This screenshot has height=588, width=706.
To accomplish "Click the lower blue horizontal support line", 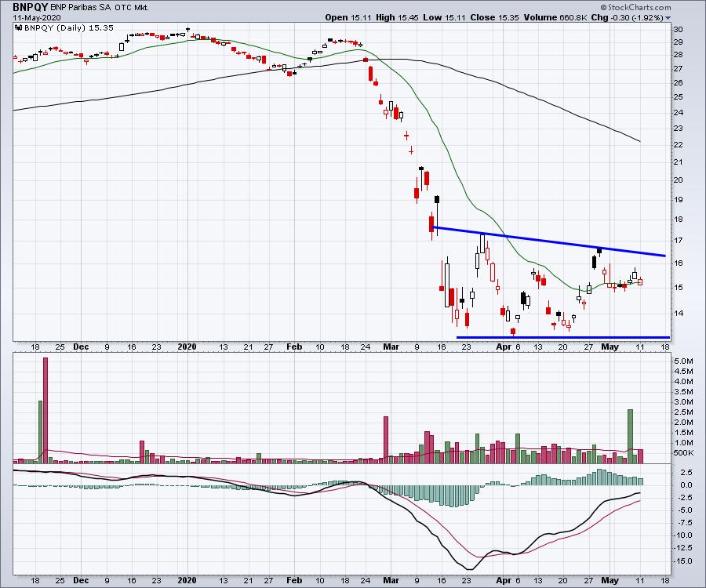I will 562,337.
